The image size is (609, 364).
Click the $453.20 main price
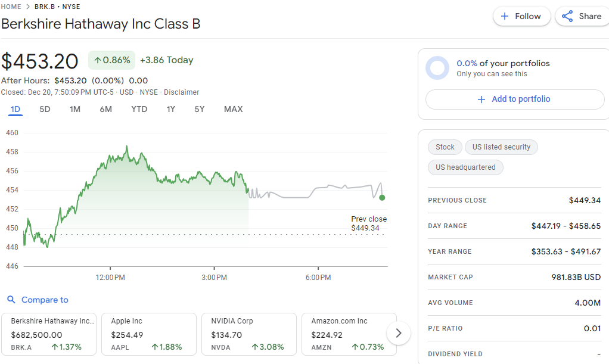39,61
